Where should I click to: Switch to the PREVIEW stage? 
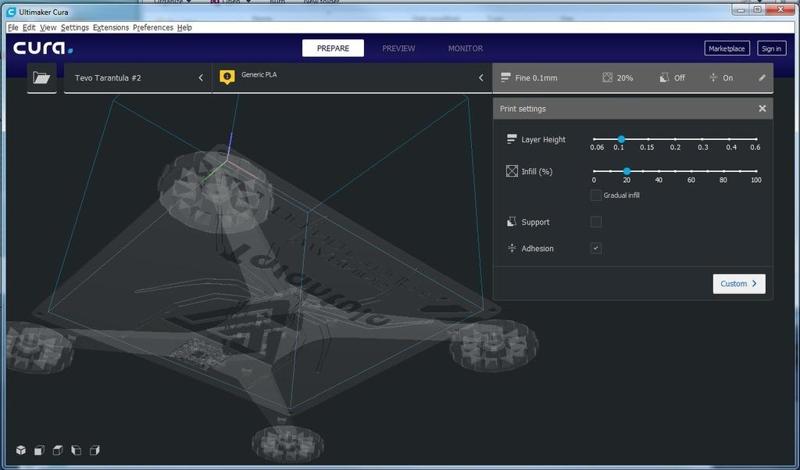click(x=398, y=48)
